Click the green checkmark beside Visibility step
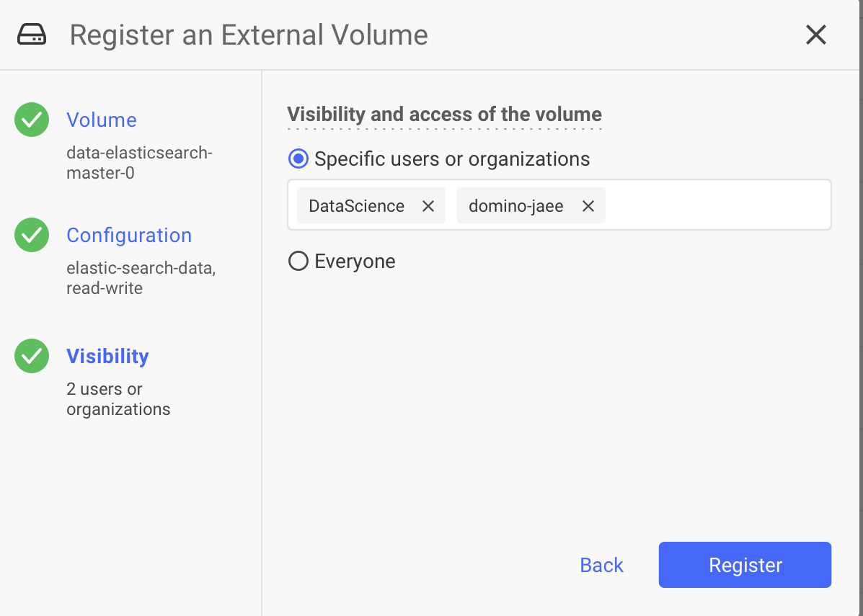Screen dimensions: 863x616 32,356
